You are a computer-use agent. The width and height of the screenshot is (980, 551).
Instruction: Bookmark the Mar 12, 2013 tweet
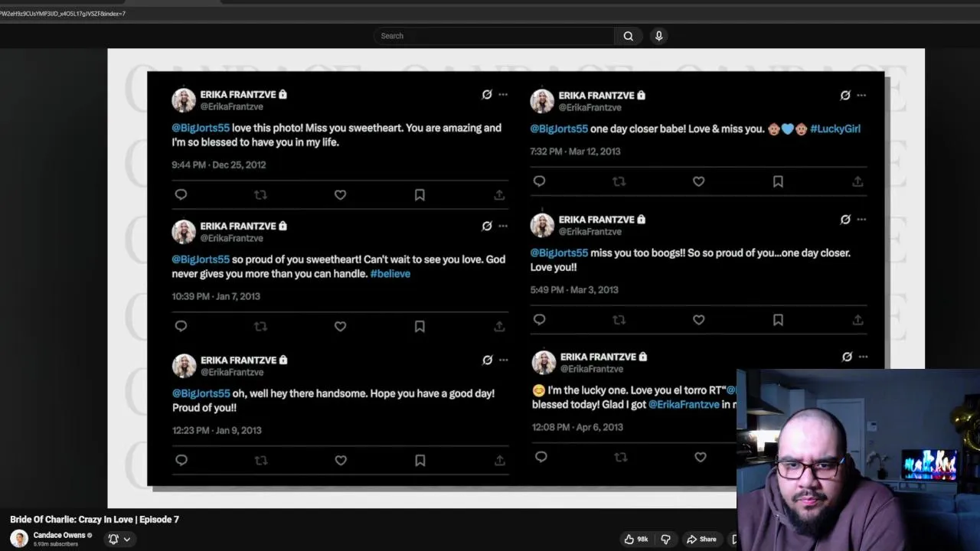click(x=778, y=181)
